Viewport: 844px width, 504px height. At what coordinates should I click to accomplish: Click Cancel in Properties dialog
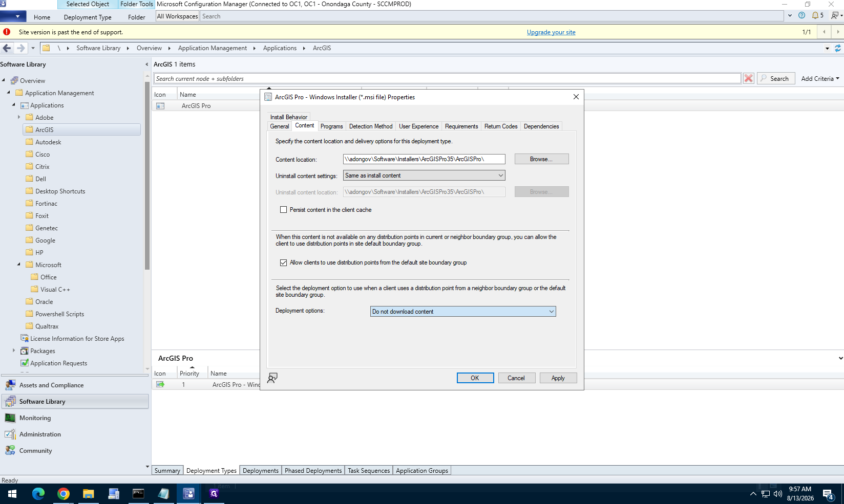pos(516,378)
